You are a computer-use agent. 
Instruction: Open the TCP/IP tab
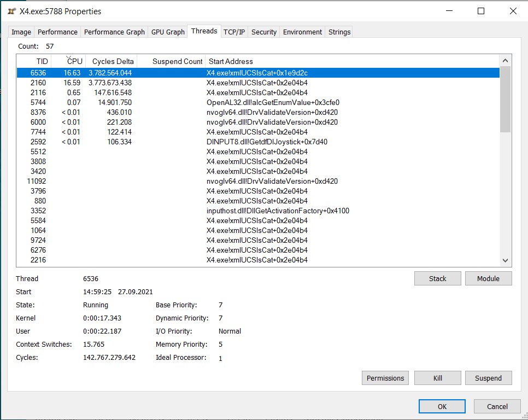234,32
